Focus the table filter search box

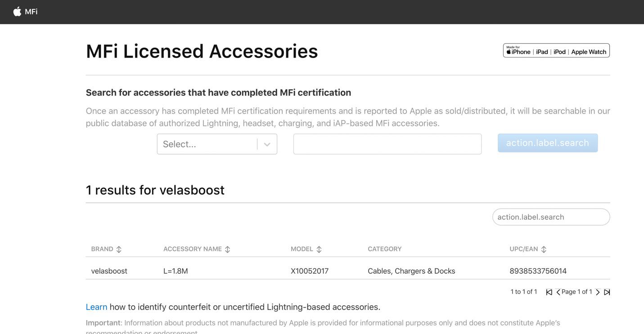[x=551, y=217]
